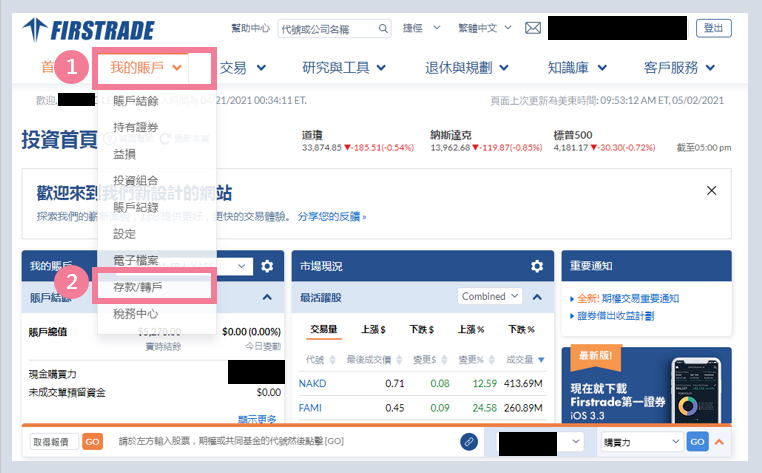This screenshot has height=473, width=762.
Task: Click the blue link icon in quote bar
Action: pos(469,441)
